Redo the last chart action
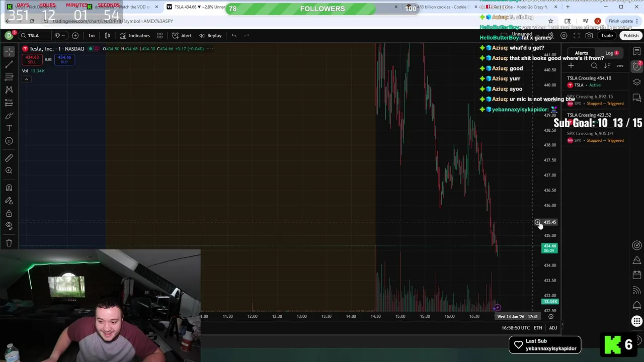 (247, 35)
